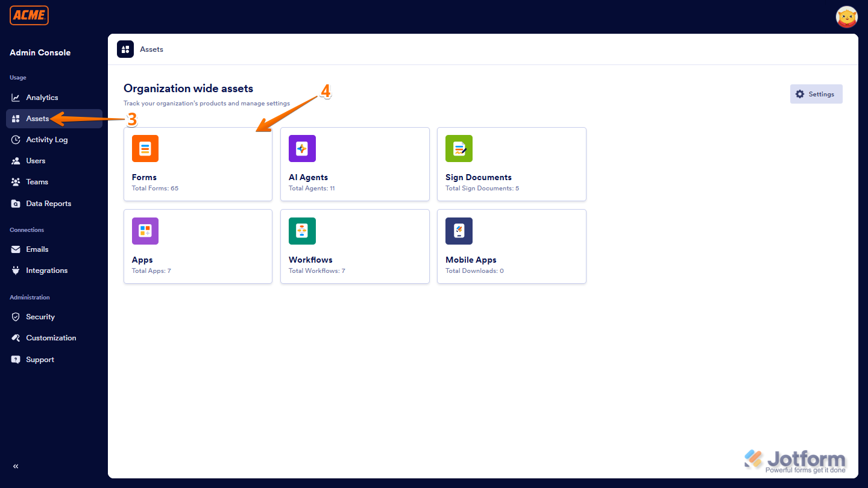This screenshot has height=488, width=868.
Task: Open the Support section
Action: 16,359
